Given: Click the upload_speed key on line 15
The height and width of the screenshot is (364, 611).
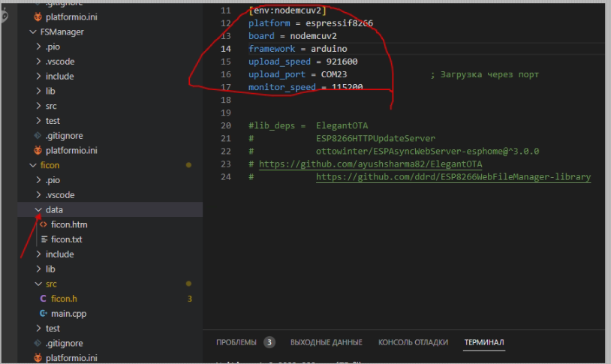Looking at the screenshot, I should (x=279, y=62).
